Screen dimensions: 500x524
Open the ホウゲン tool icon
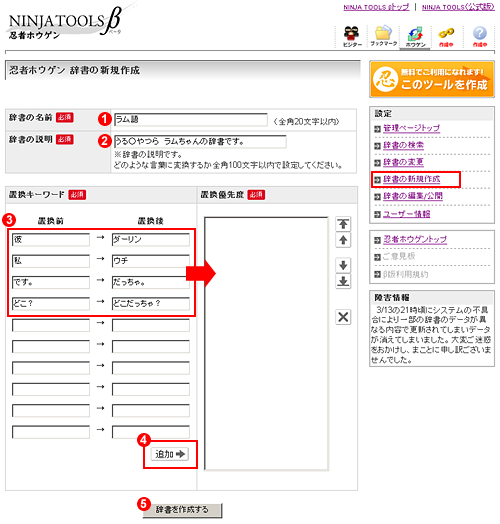tap(415, 36)
